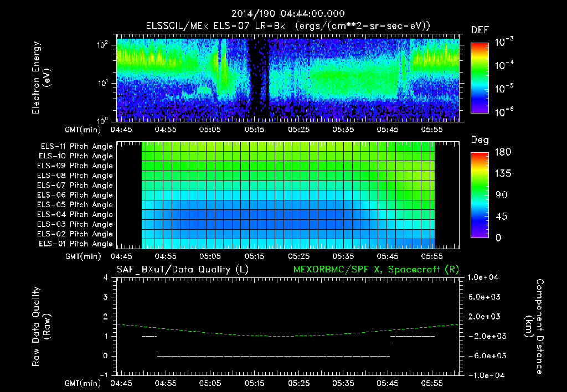This screenshot has height=392, width=567.
Task: Click 05:45 on the data quality time axis
Action: (x=387, y=383)
